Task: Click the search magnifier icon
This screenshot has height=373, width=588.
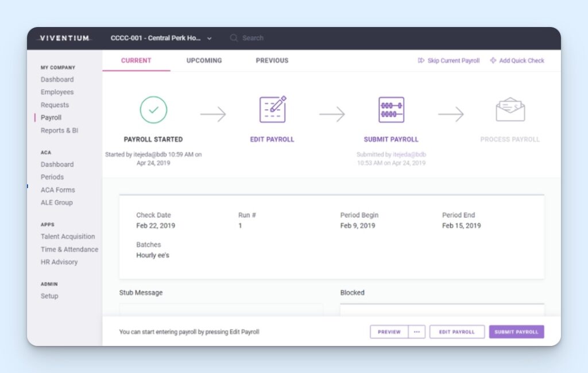Action: click(x=234, y=38)
